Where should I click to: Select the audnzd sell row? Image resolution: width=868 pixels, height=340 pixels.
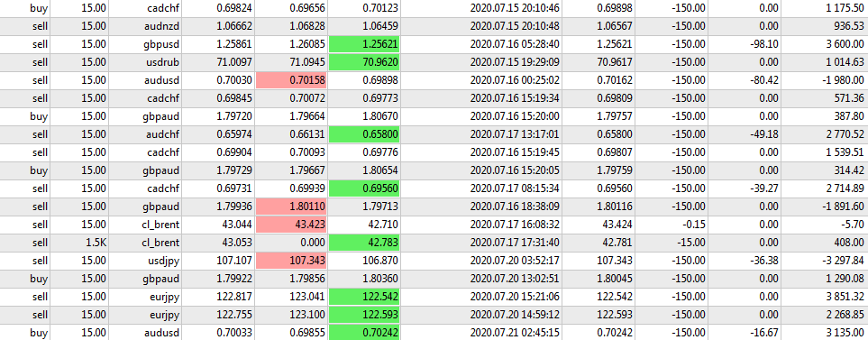[x=434, y=26]
